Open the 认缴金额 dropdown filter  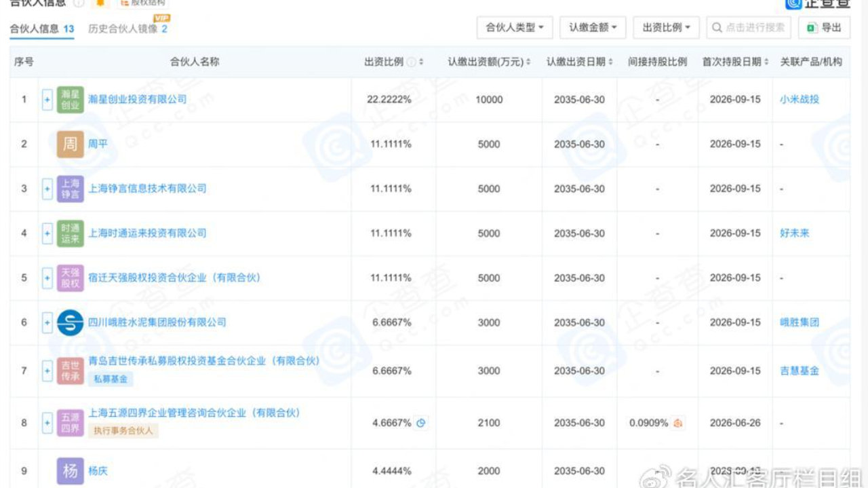[x=593, y=28]
